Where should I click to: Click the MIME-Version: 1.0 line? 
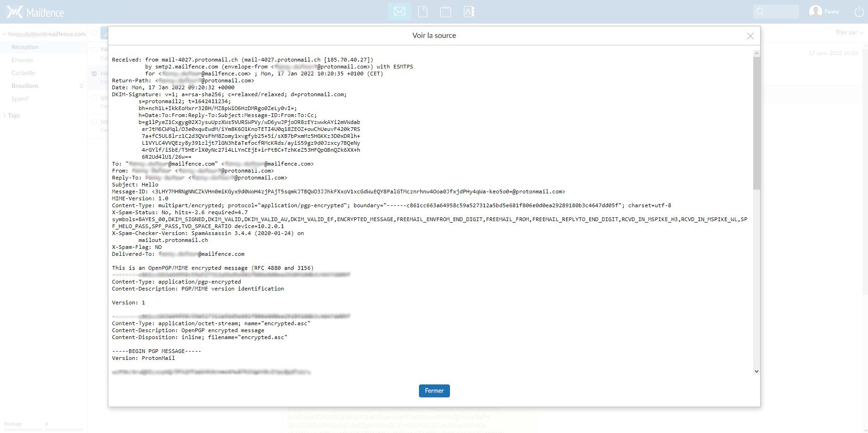140,198
